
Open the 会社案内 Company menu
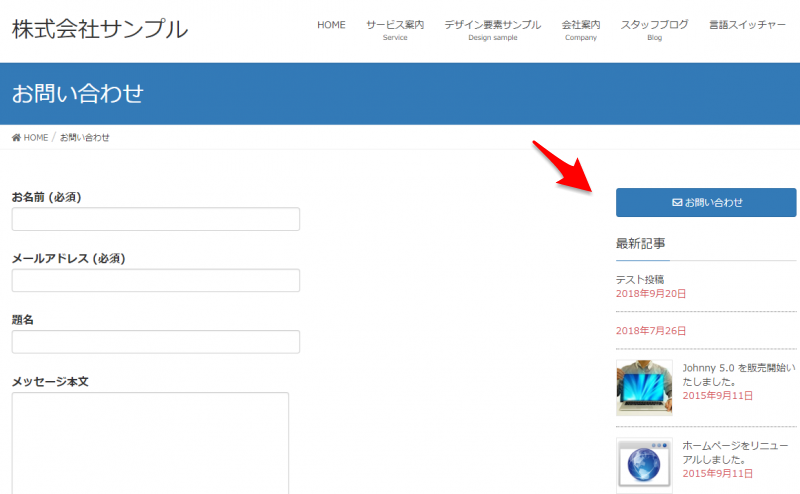click(x=580, y=29)
